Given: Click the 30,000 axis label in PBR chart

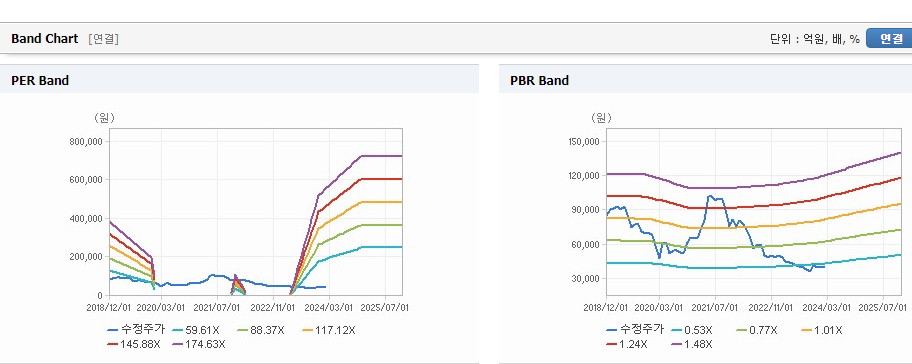Looking at the screenshot, I should (586, 279).
